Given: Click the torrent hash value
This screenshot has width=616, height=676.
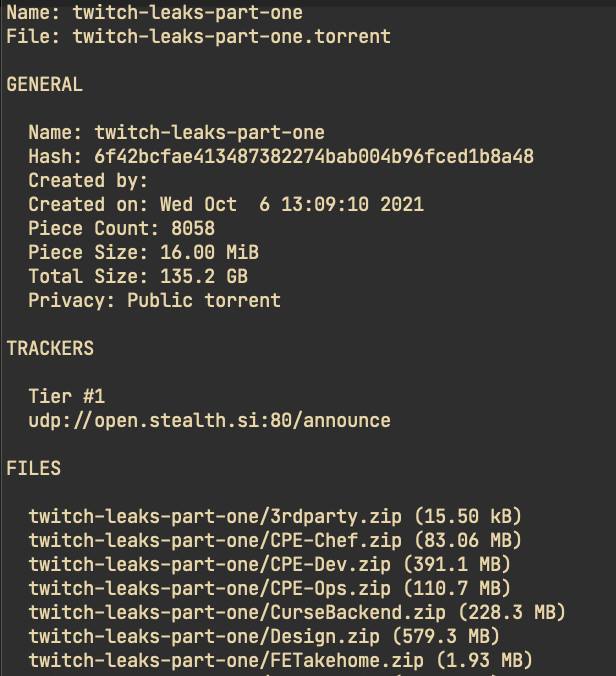Looking at the screenshot, I should [x=314, y=157].
